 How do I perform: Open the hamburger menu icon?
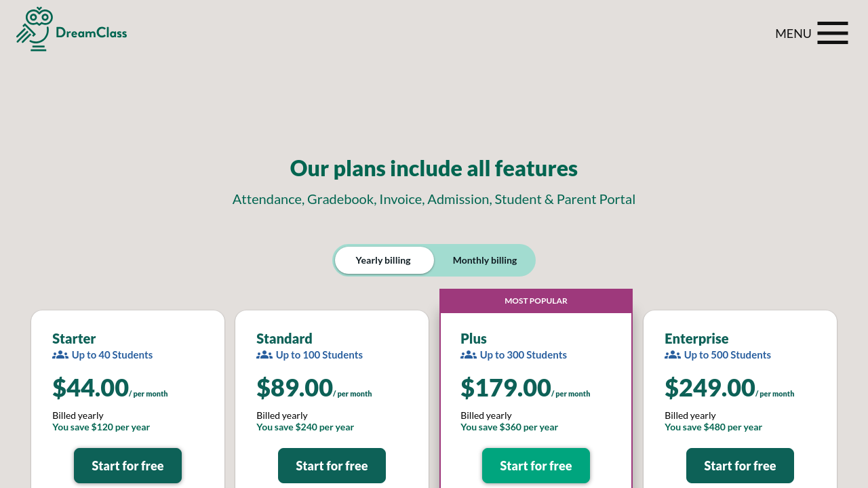coord(832,33)
